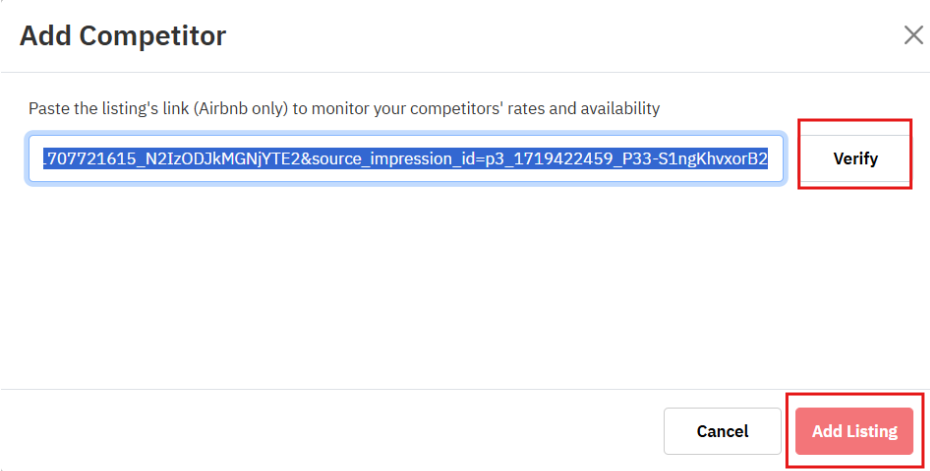
Task: Add the competitor listing to monitoring
Action: [854, 431]
